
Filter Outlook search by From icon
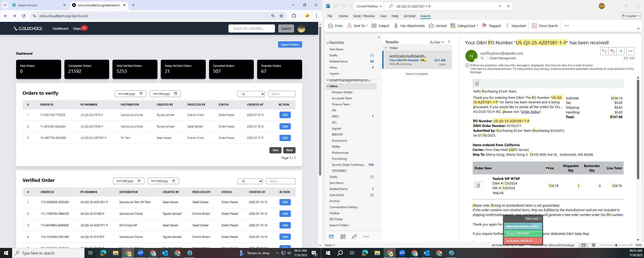pos(336,26)
